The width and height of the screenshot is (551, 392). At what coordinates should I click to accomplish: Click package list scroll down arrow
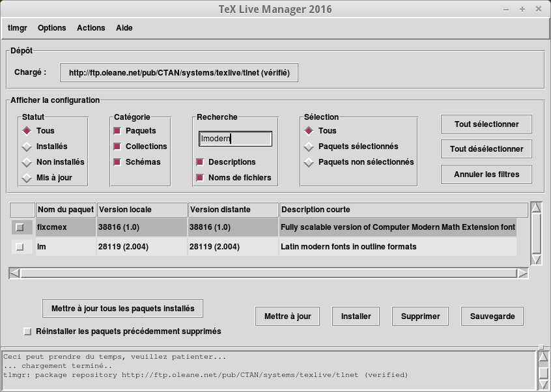[536, 260]
